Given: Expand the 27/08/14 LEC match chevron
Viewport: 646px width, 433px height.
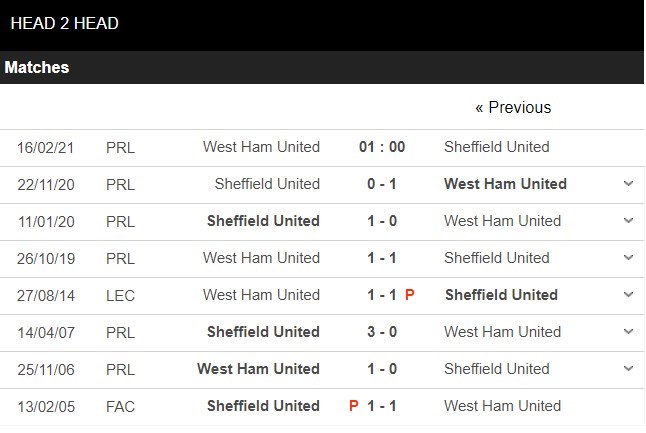Looking at the screenshot, I should pyautogui.click(x=628, y=295).
